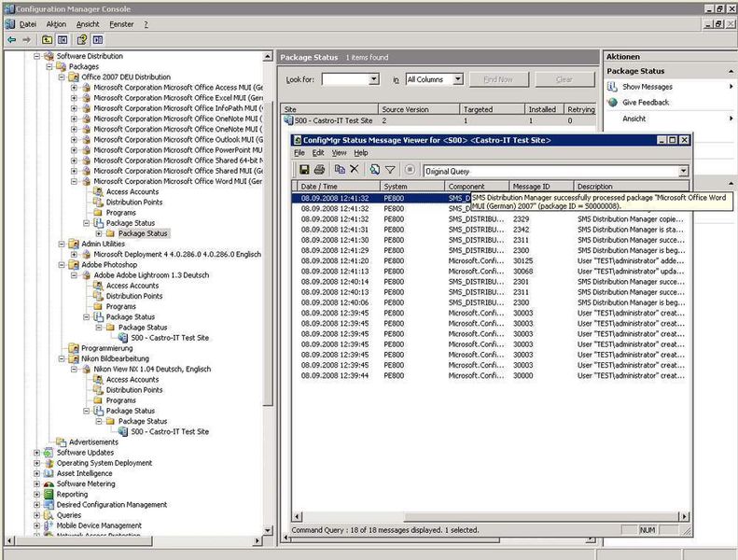Click the Message ID column header

click(541, 187)
